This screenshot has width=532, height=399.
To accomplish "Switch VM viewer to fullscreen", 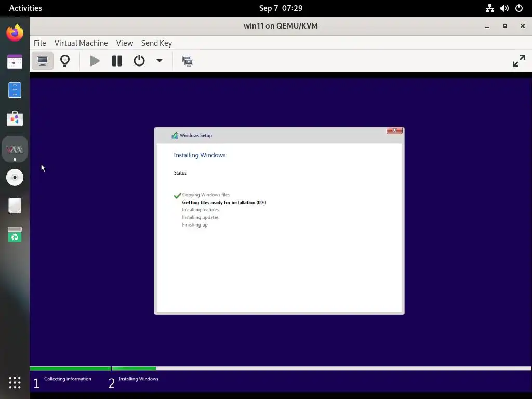I will click(519, 61).
